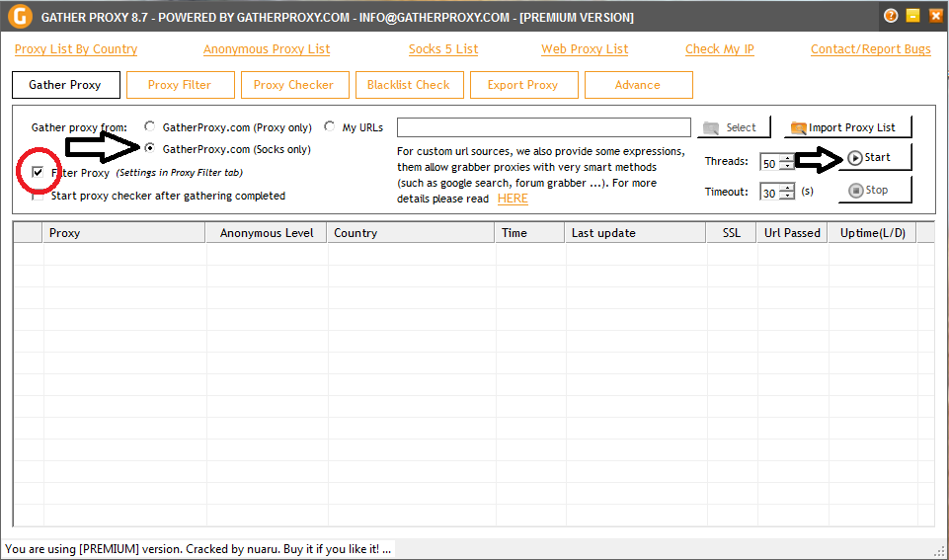Decrease Timeout with down arrow

[787, 197]
